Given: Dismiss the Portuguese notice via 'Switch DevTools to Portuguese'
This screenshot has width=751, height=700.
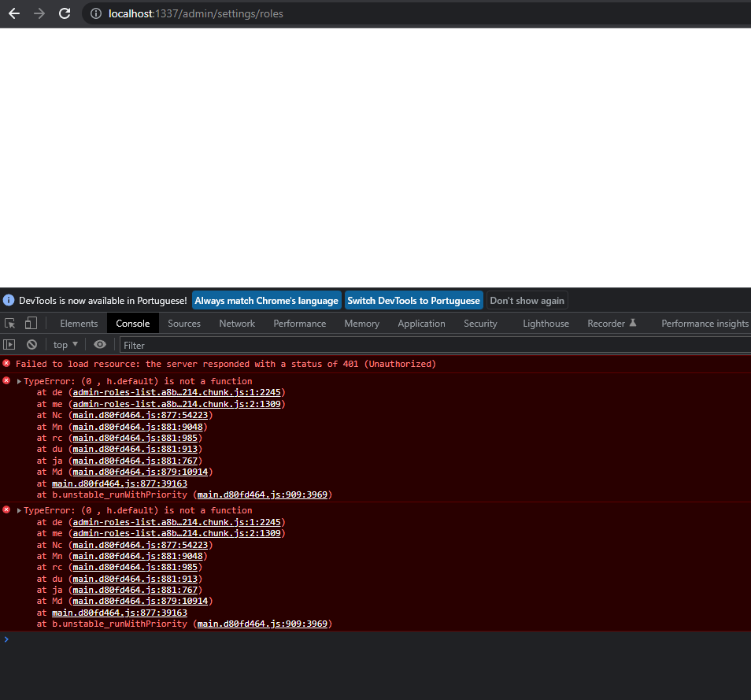Looking at the screenshot, I should click(413, 300).
